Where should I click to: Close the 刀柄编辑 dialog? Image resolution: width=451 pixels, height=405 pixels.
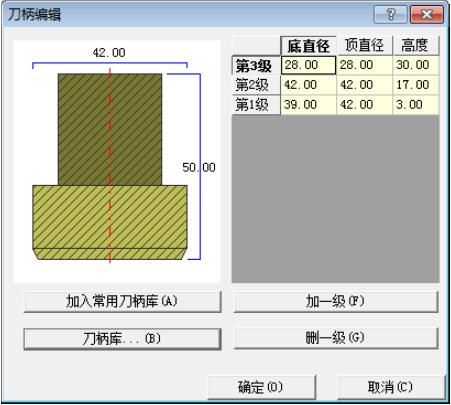(x=427, y=14)
